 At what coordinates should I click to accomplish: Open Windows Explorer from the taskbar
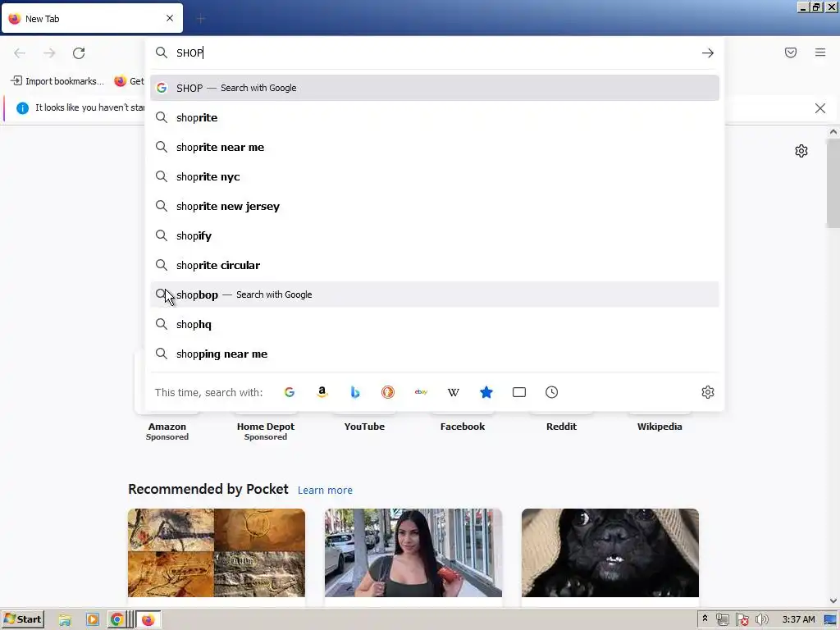[x=65, y=620]
